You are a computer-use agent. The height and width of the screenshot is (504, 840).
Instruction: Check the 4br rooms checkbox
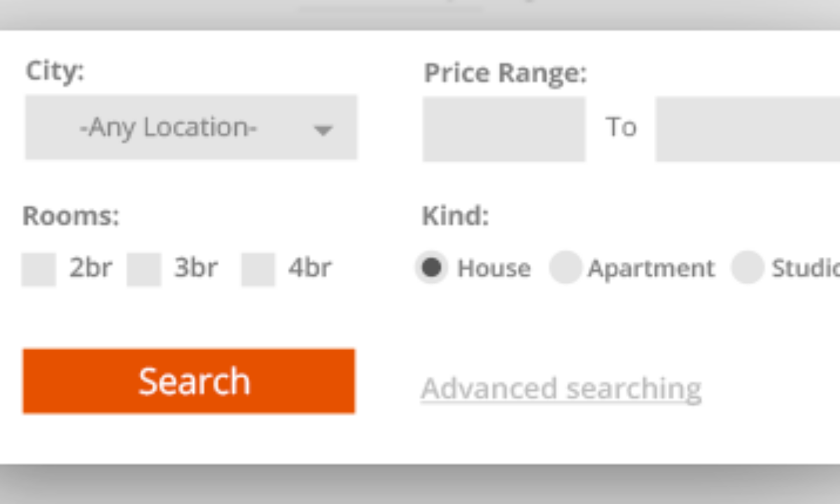(x=258, y=269)
